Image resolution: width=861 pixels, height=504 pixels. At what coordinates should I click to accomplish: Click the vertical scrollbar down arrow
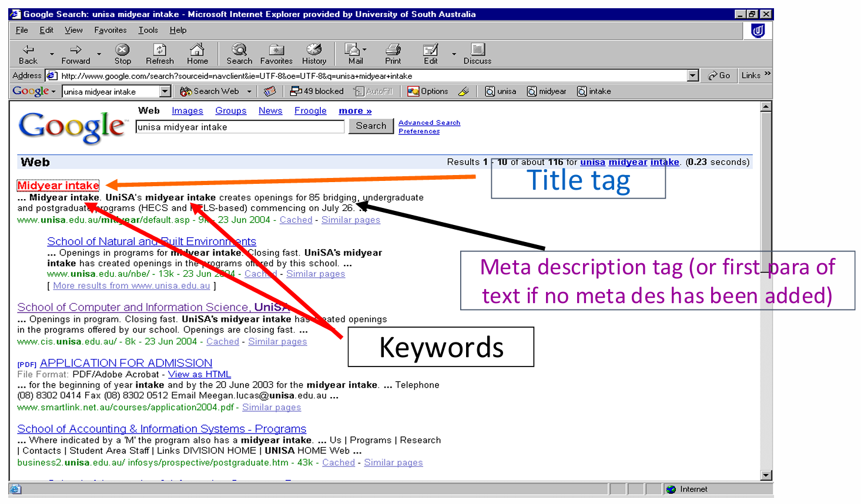pyautogui.click(x=766, y=475)
